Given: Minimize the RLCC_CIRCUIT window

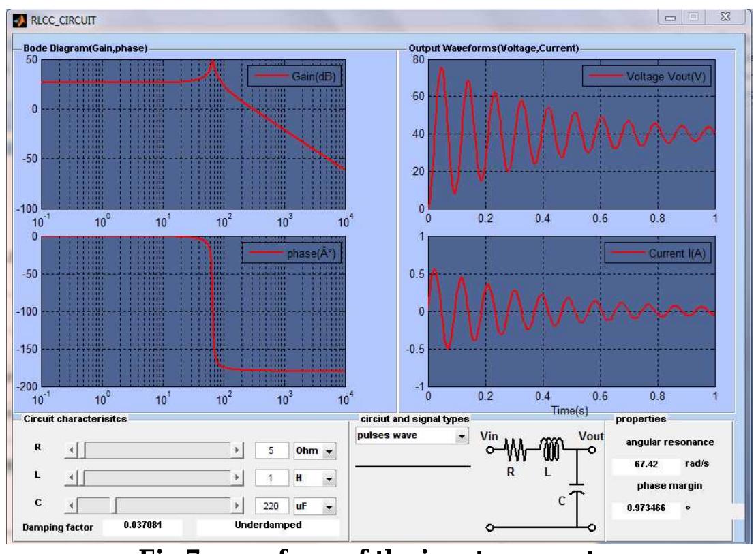Looking at the screenshot, I should pos(670,17).
